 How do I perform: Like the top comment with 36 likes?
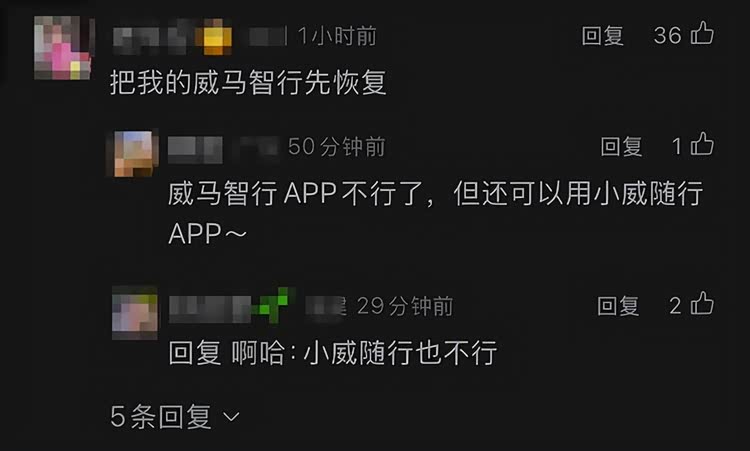(x=702, y=33)
